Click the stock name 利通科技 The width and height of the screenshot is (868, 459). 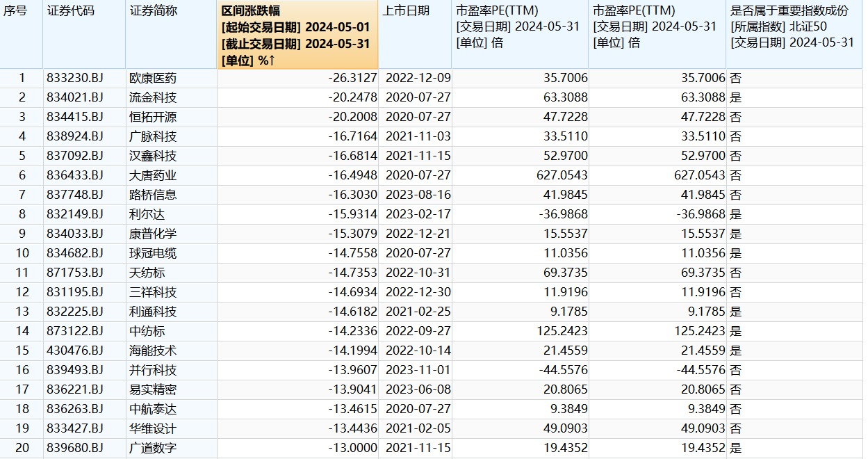pos(153,312)
